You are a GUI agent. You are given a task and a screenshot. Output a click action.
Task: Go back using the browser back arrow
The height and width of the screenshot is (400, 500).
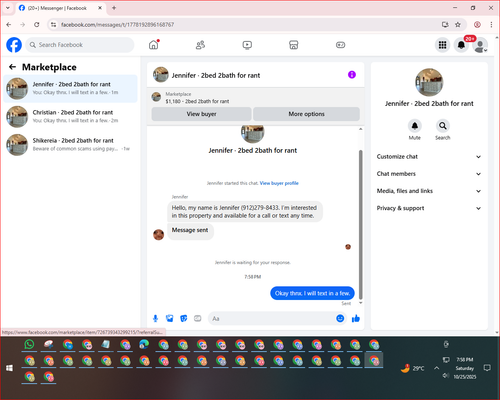[9, 24]
